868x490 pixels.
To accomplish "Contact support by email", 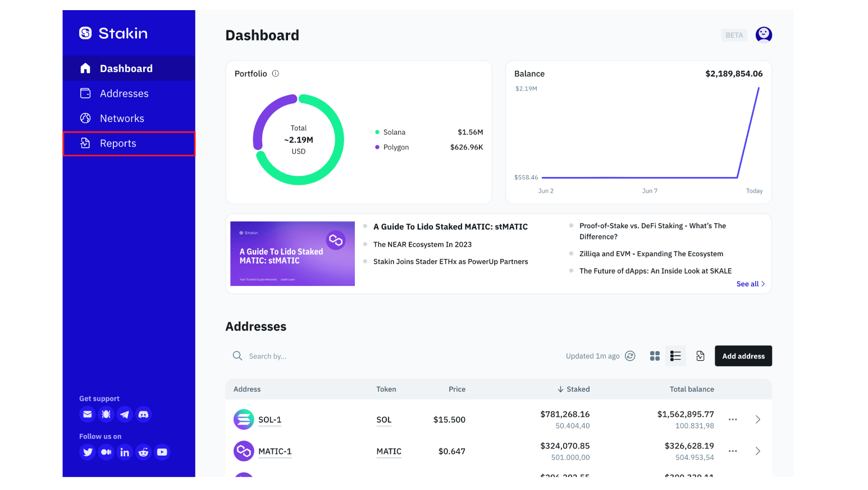I will 87,414.
